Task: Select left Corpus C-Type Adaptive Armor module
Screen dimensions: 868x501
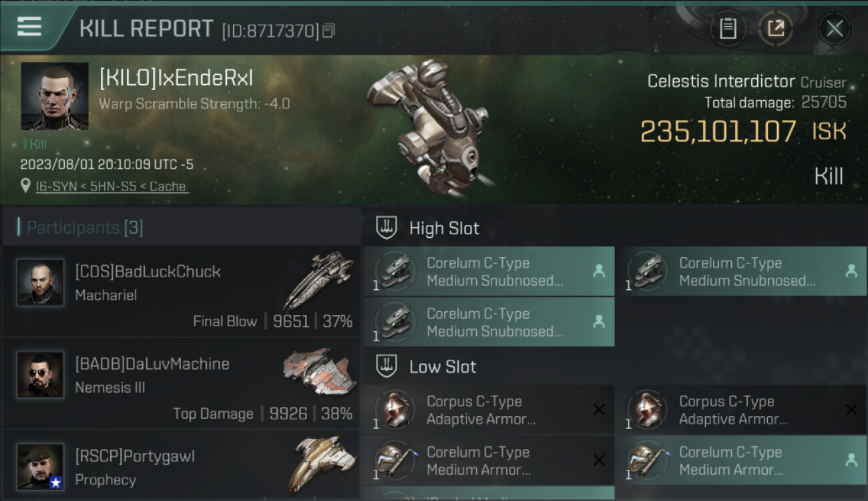Action: click(x=489, y=409)
